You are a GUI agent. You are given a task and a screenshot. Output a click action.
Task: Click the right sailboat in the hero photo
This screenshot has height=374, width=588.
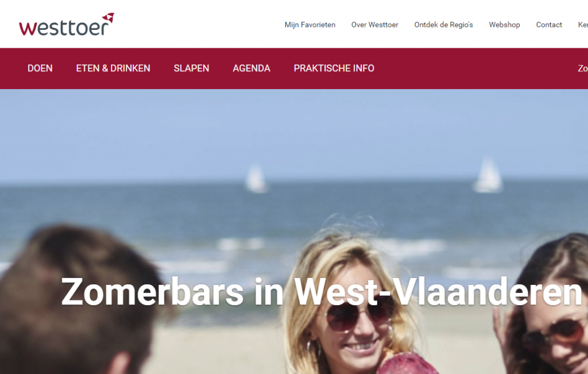coord(488,175)
